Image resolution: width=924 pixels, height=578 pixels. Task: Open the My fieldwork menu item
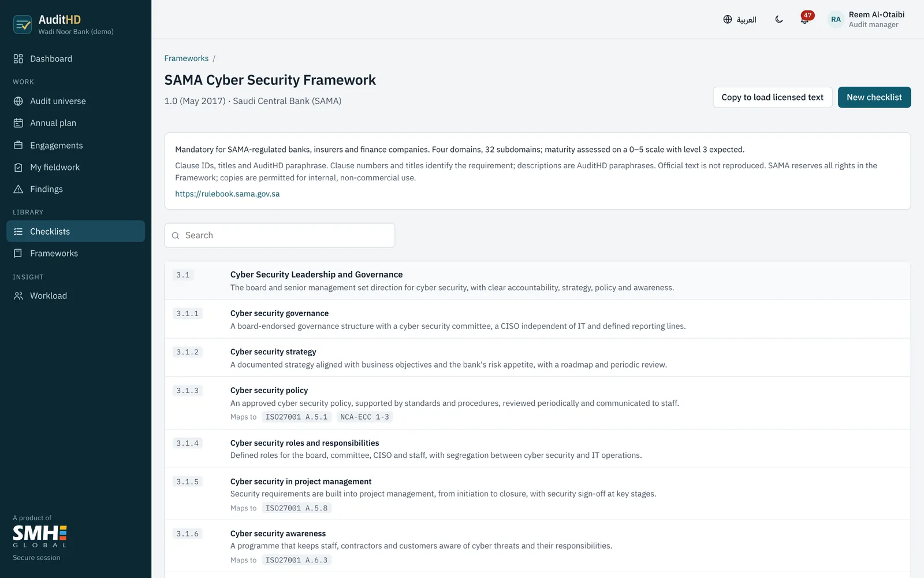coord(76,167)
